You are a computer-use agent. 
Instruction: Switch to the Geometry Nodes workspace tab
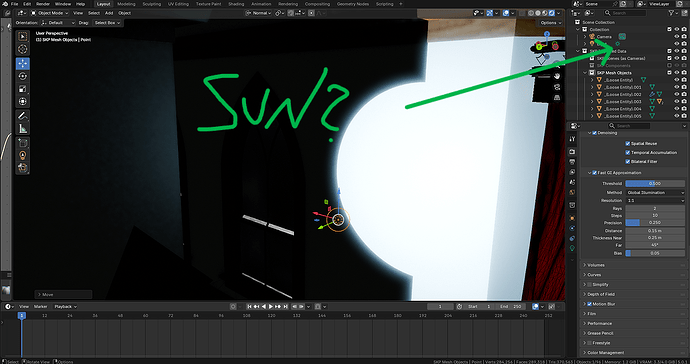353,4
